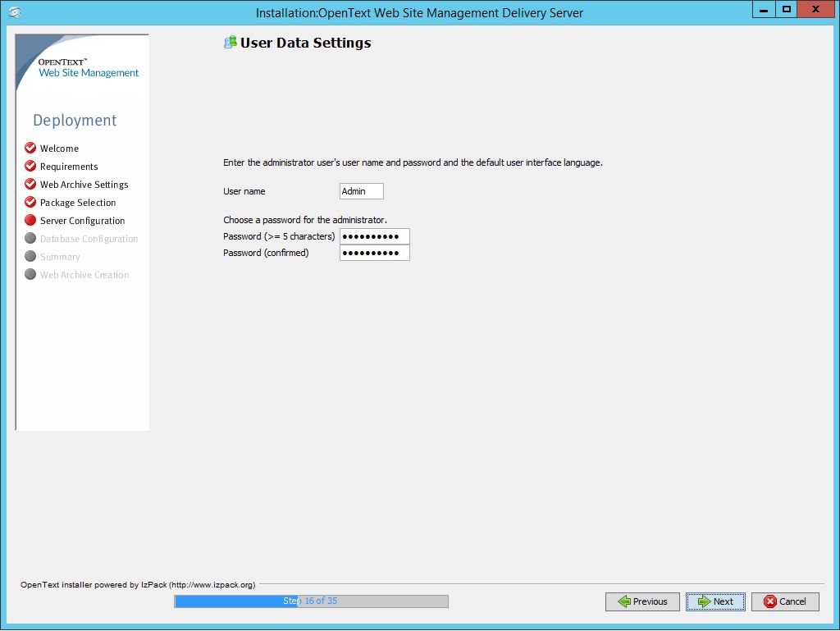Screen dimensions: 840x631
Task: Maximize the installer window
Action: click(x=787, y=10)
